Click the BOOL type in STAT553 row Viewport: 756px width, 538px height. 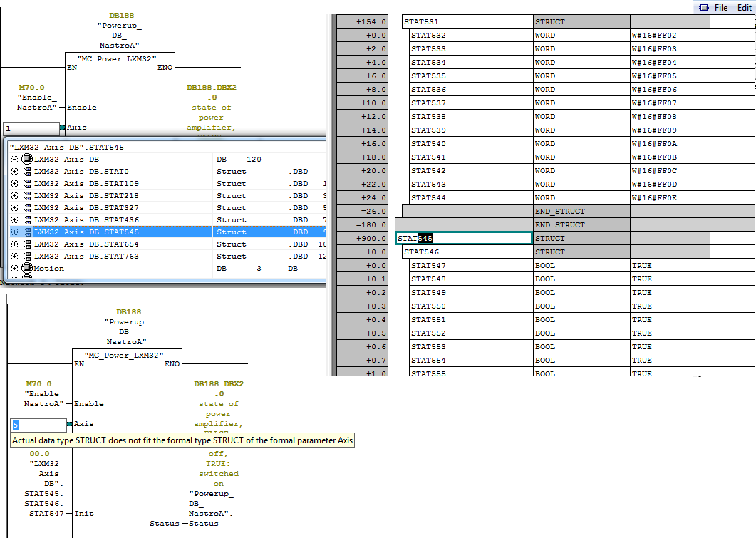(x=581, y=346)
